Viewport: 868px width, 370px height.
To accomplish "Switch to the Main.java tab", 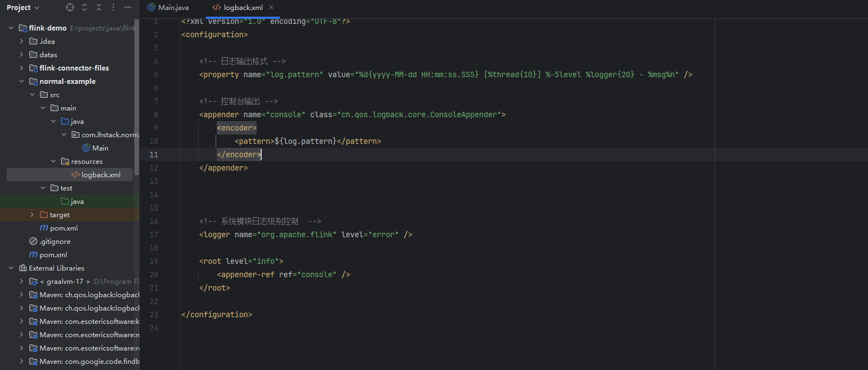I will coord(168,8).
